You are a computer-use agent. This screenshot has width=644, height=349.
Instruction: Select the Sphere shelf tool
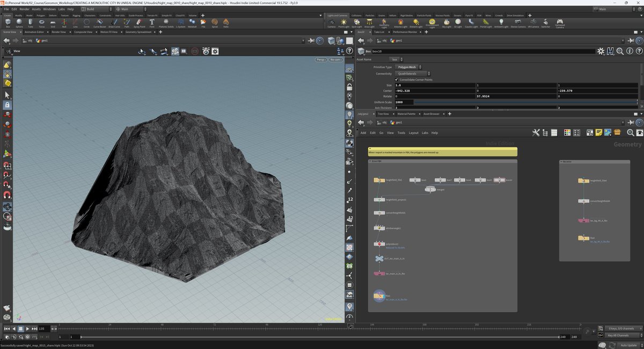(19, 23)
